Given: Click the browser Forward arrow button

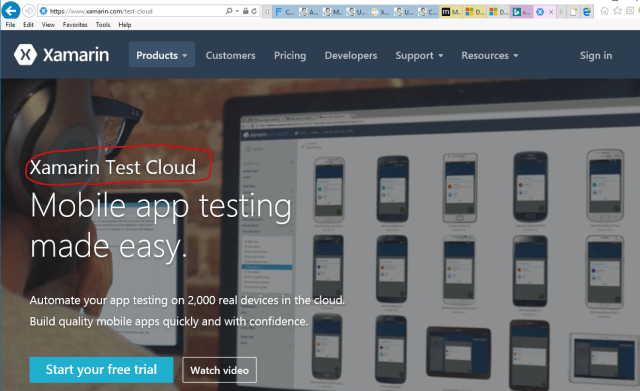Looking at the screenshot, I should click(x=28, y=11).
